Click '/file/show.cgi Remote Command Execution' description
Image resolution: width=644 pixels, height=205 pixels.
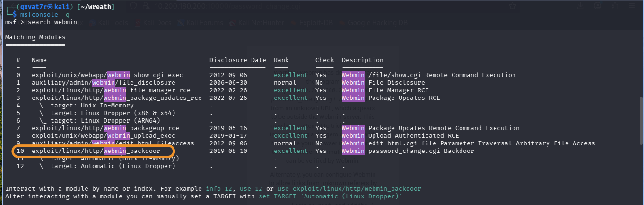click(442, 75)
